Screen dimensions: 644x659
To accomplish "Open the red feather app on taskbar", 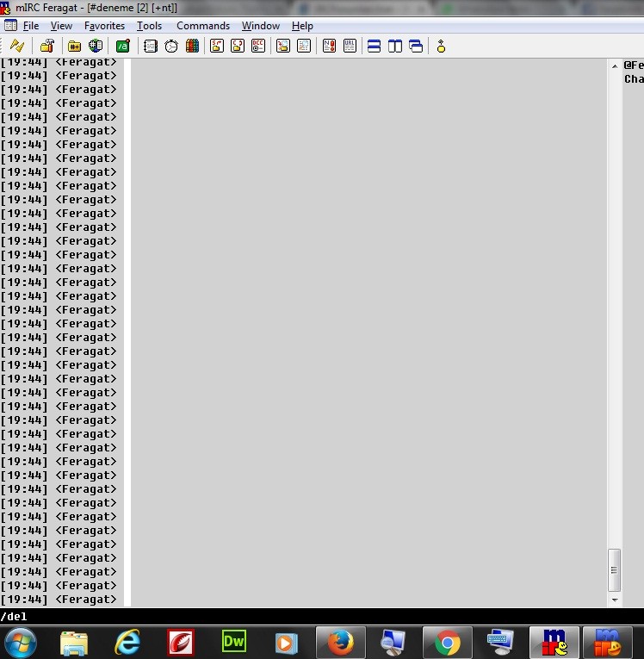I will pos(181,643).
